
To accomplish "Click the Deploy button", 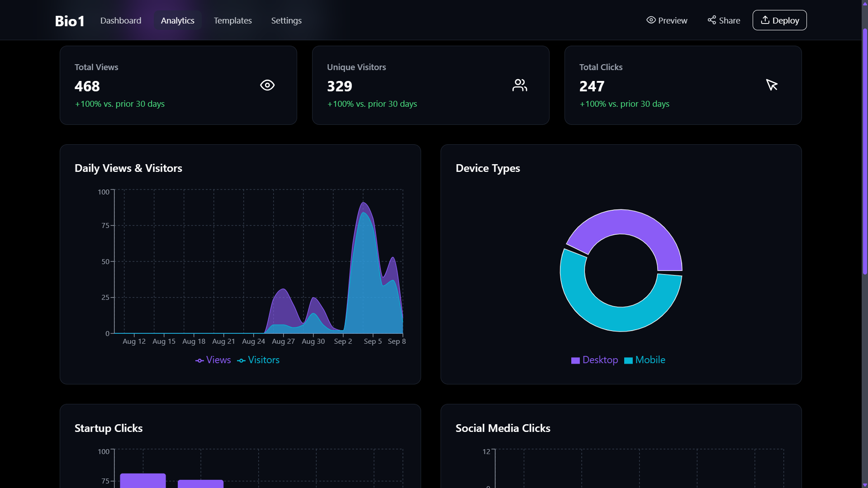I will click(779, 20).
